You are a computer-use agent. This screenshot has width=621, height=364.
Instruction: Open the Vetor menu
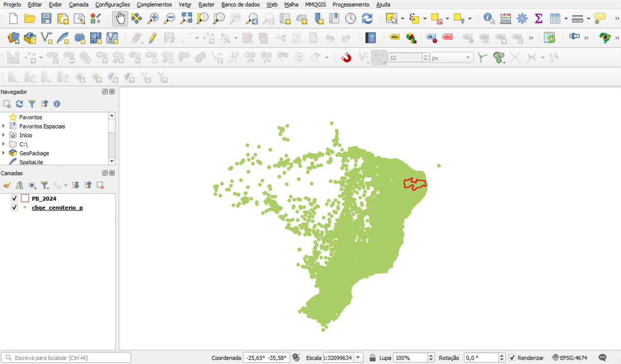185,5
